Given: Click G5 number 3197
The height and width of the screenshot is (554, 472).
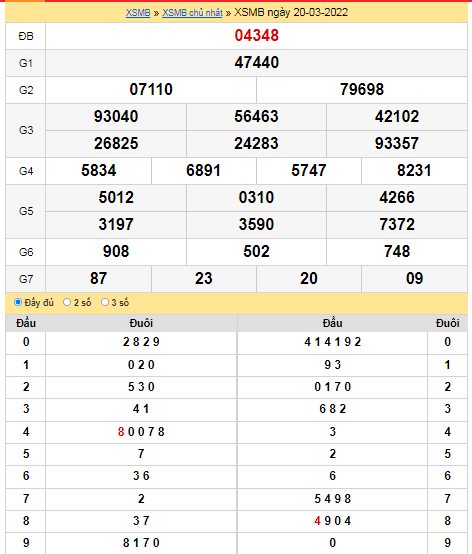Looking at the screenshot, I should pos(116,224).
